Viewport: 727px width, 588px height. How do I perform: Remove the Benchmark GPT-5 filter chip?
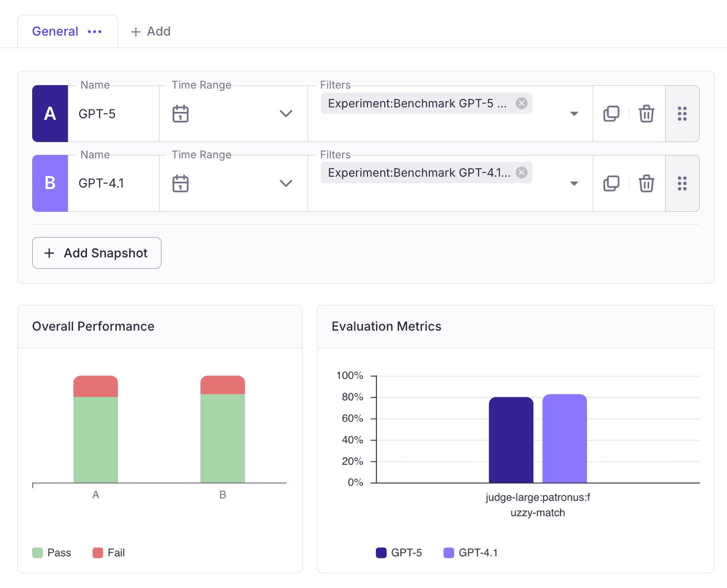coord(521,103)
